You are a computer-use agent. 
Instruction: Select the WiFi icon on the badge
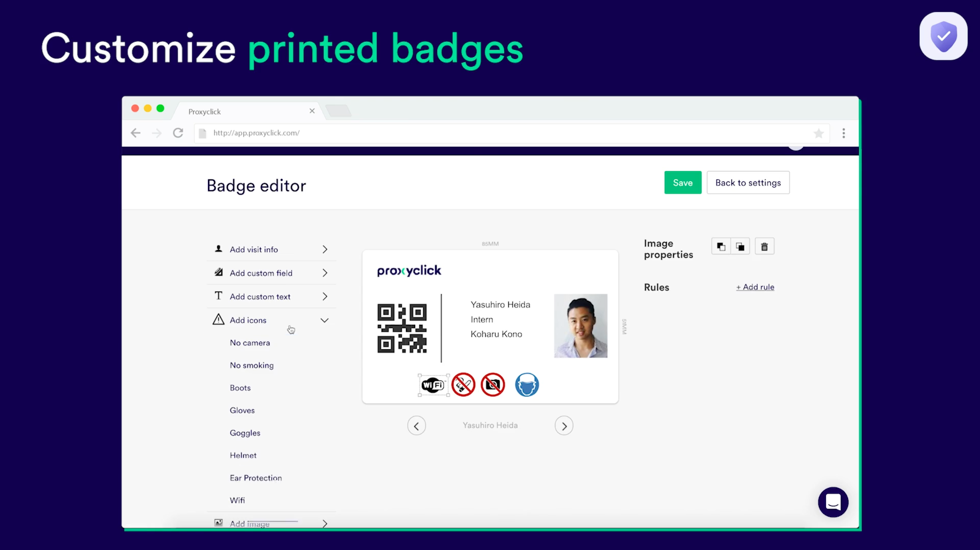click(434, 385)
